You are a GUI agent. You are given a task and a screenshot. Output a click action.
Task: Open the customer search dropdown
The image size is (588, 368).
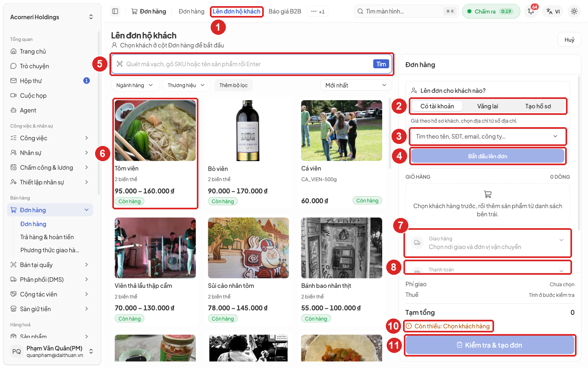pos(488,137)
